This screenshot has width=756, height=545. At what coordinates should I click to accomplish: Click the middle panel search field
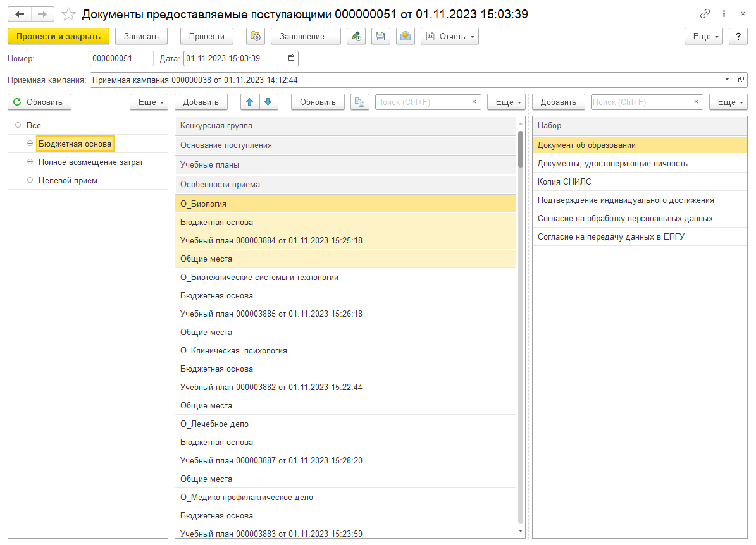pyautogui.click(x=421, y=102)
